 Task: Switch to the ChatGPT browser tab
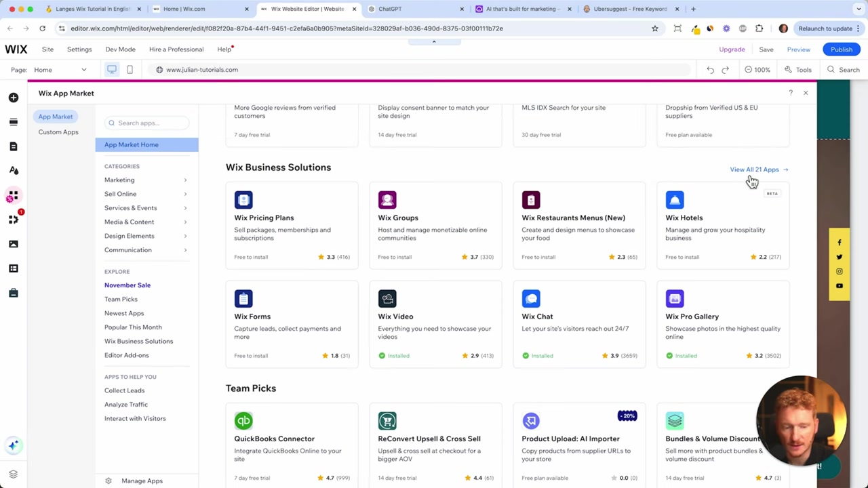tap(416, 9)
